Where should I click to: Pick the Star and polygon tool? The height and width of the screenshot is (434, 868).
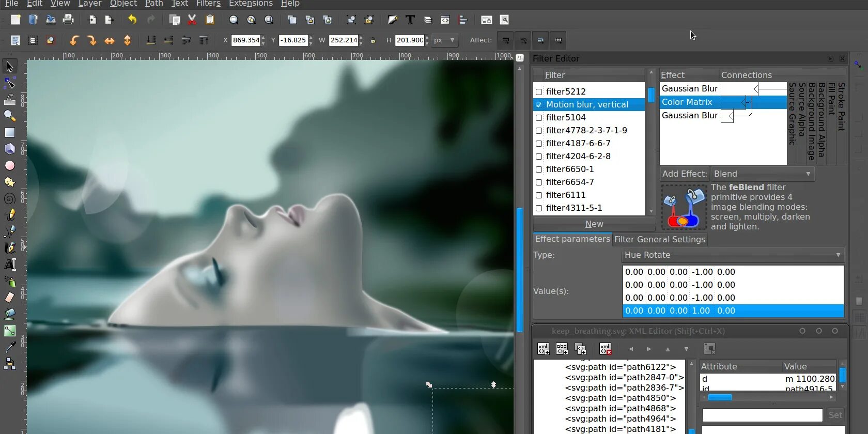[x=9, y=182]
